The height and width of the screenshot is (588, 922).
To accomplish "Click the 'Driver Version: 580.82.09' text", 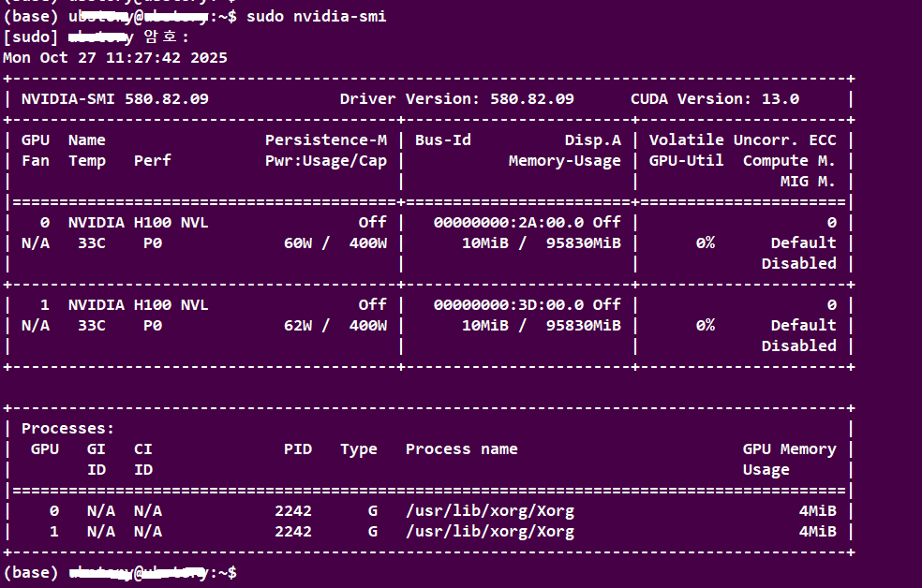I will (x=456, y=99).
